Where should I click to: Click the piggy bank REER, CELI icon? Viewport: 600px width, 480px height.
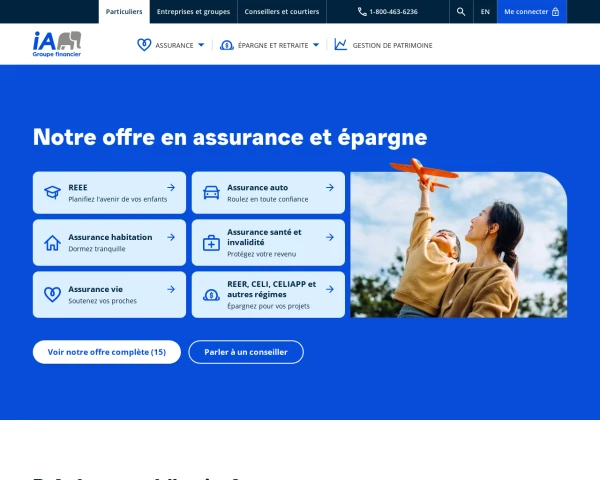pos(211,294)
